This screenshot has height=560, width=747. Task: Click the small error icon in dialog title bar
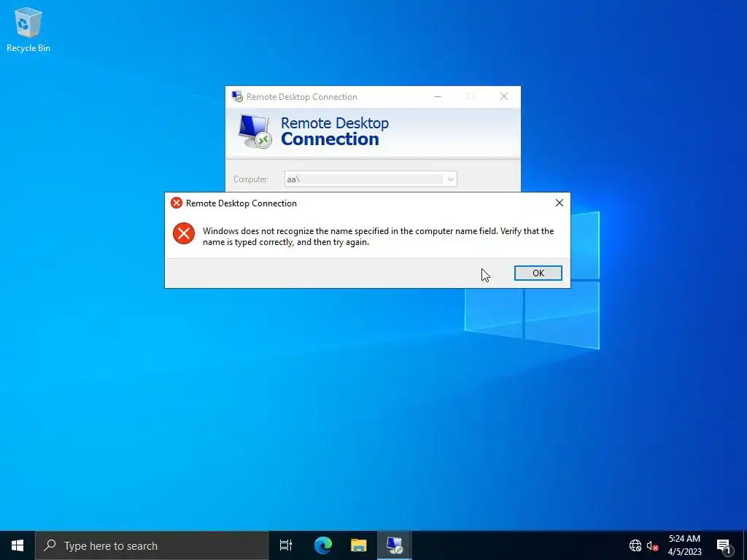(x=177, y=203)
